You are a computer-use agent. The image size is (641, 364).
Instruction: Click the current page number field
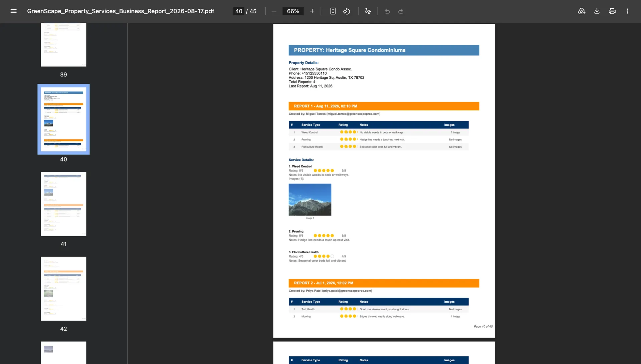(239, 11)
